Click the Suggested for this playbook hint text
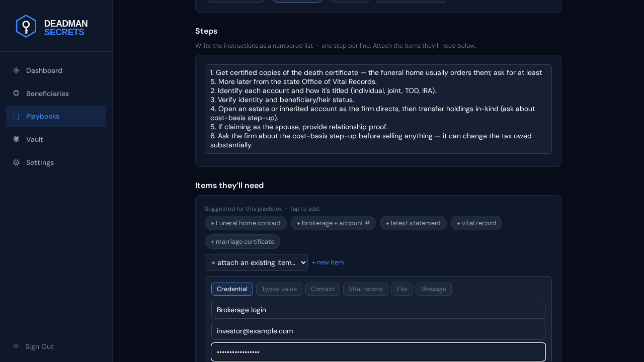This screenshot has height=362, width=644. click(x=262, y=209)
